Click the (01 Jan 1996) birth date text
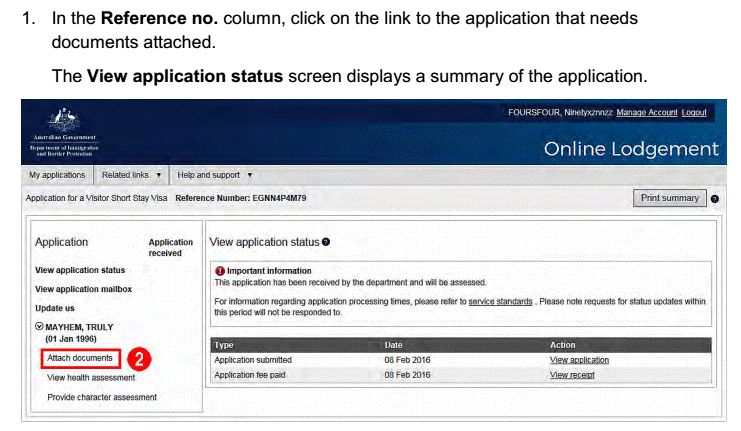 71,339
